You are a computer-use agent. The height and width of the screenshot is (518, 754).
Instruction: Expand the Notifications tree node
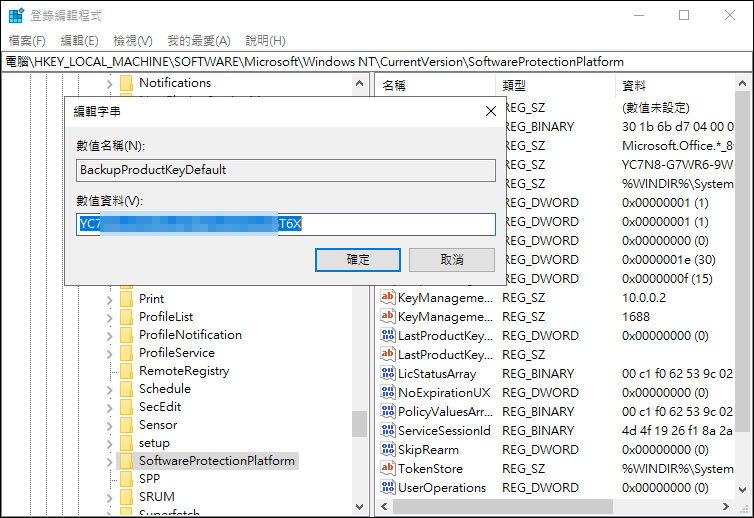[x=109, y=84]
